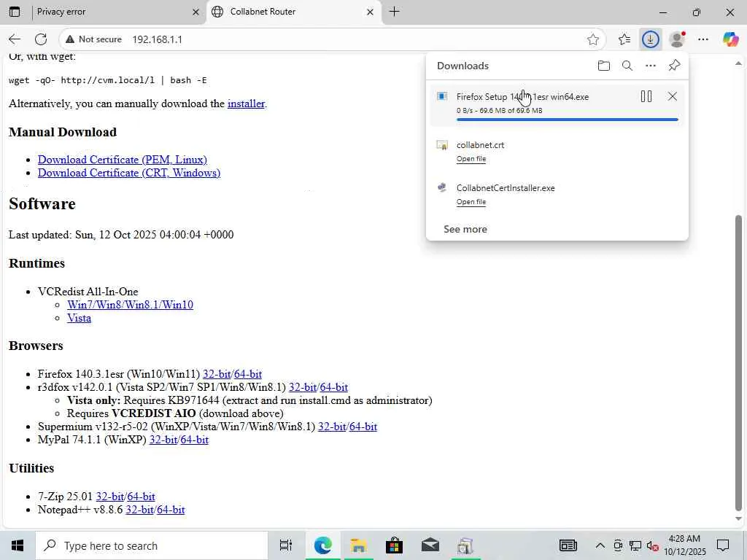
Task: Download Firefox 140.3.1esr 32-bit
Action: 217,374
